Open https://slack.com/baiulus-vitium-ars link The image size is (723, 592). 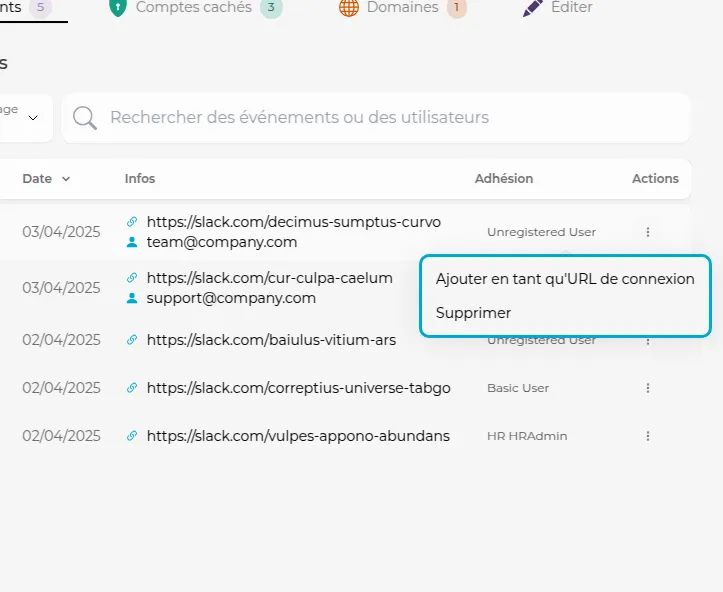click(x=271, y=340)
